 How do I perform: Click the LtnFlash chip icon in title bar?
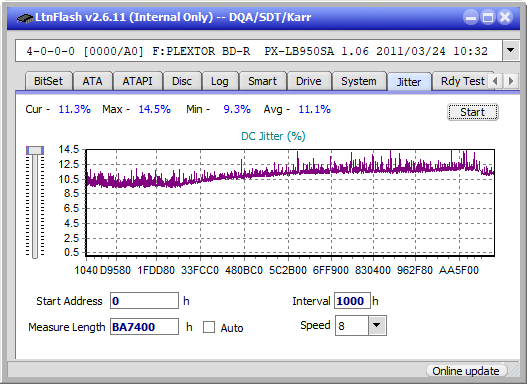coord(24,17)
